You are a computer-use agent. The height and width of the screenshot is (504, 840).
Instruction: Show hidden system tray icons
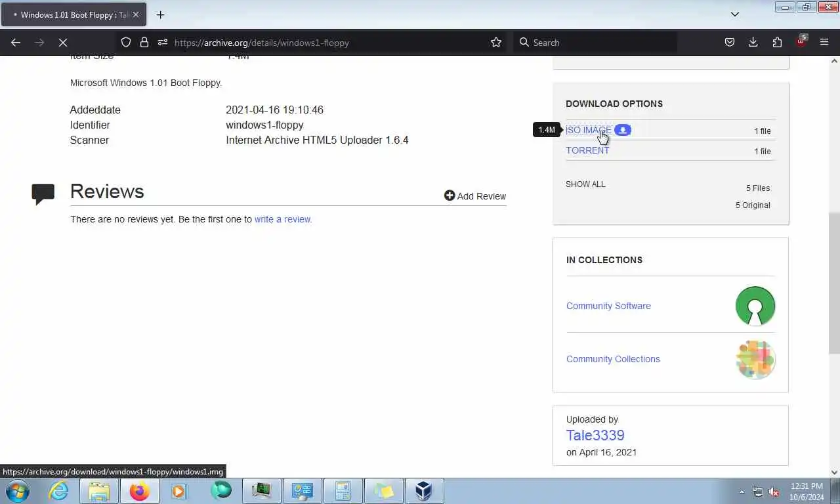point(742,492)
